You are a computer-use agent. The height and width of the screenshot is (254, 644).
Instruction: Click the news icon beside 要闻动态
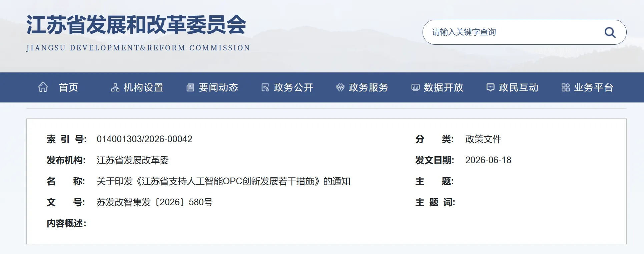tap(190, 87)
